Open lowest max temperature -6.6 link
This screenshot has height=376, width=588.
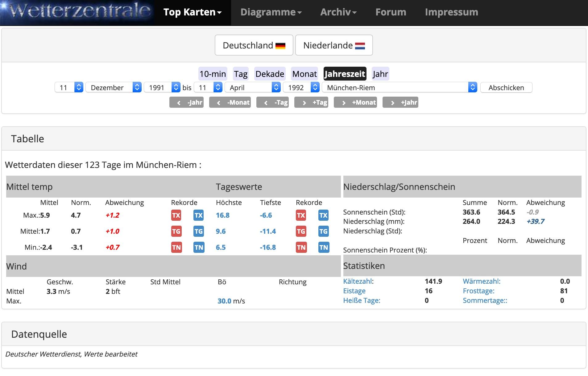[266, 215]
